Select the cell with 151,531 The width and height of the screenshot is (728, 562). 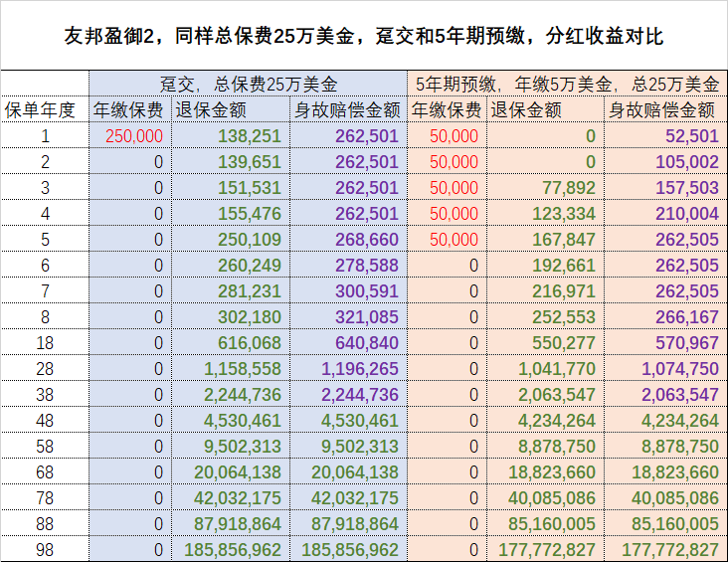231,188
